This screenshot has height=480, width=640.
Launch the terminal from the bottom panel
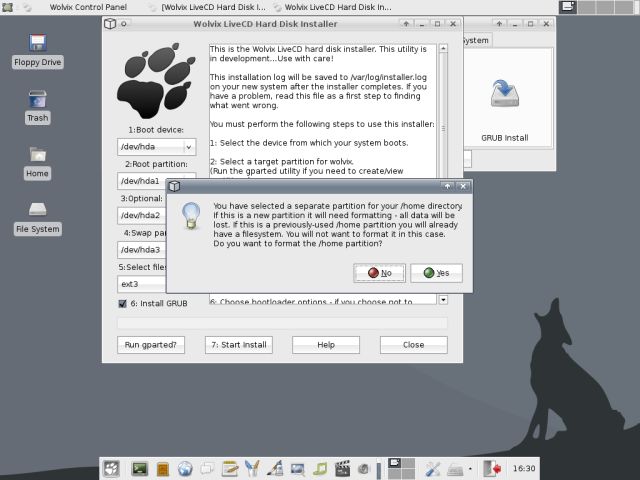pyautogui.click(x=139, y=468)
